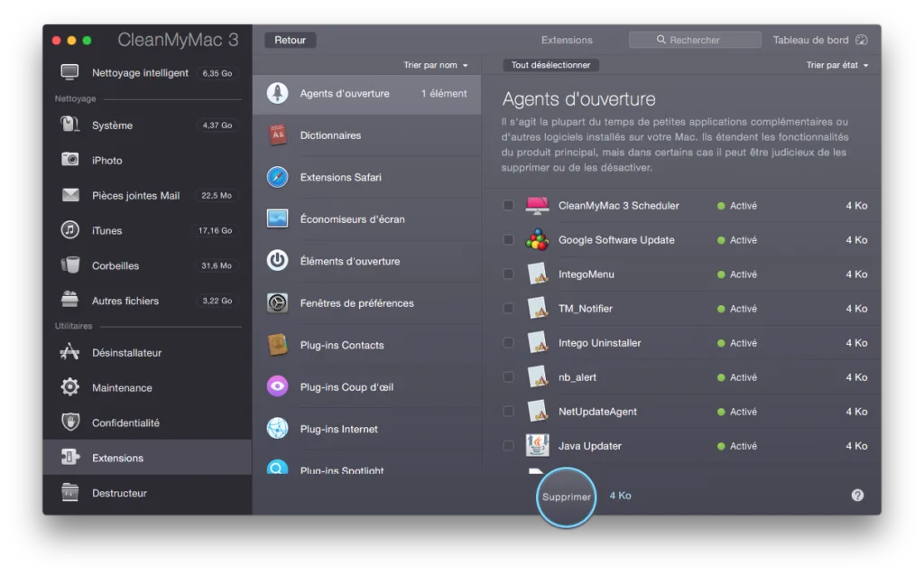
Task: Toggle Activé status of Google Software Update
Action: pyautogui.click(x=737, y=240)
